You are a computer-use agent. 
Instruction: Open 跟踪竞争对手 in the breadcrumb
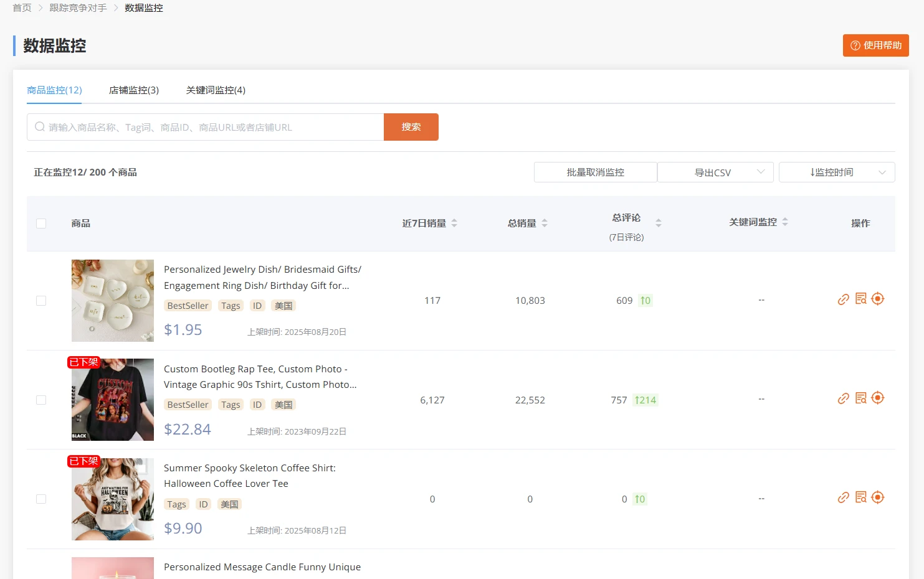coord(78,8)
